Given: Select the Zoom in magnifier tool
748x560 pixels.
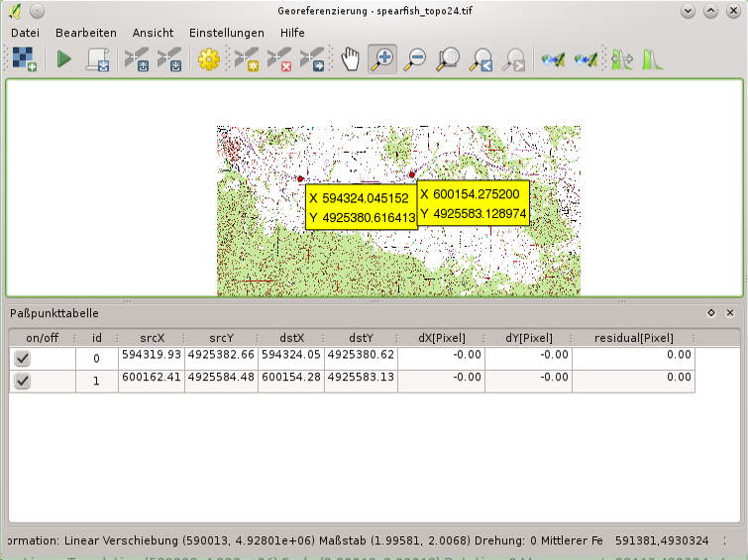Looking at the screenshot, I should [x=382, y=59].
